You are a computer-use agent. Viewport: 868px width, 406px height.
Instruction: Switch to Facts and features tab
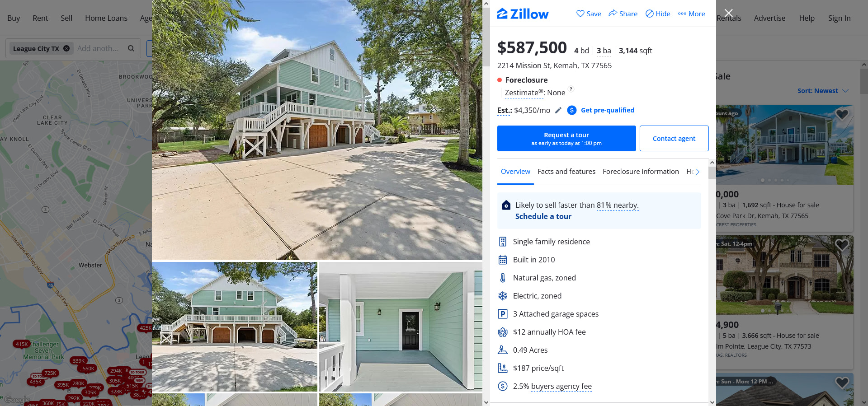coord(566,172)
